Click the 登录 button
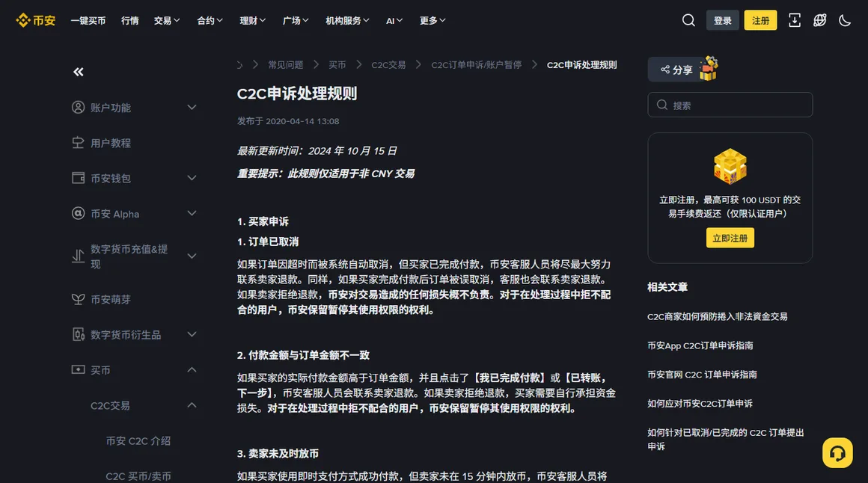The width and height of the screenshot is (868, 483). [x=722, y=20]
